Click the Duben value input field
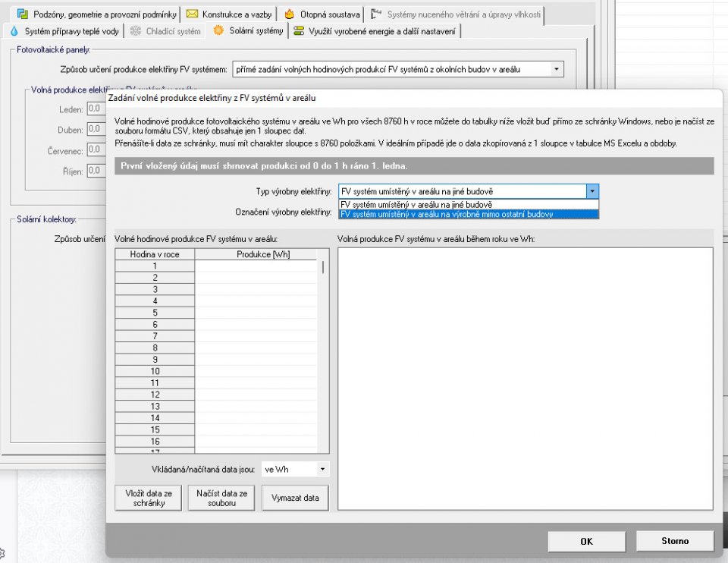The image size is (728, 563). [x=96, y=129]
